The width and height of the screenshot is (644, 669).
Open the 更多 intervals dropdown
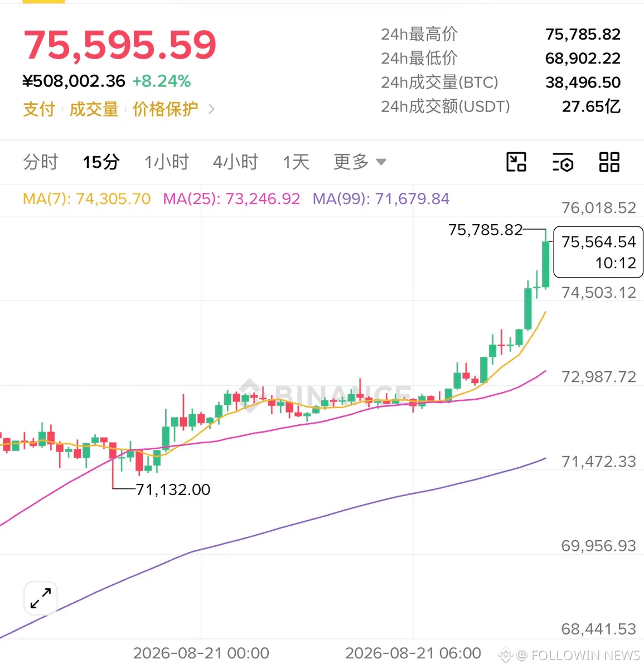pyautogui.click(x=360, y=162)
